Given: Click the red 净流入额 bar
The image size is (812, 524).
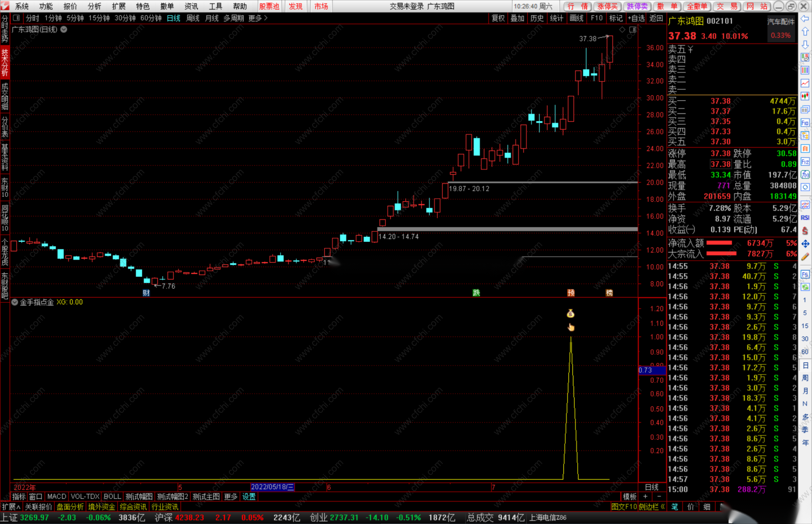Looking at the screenshot, I should click(x=719, y=243).
